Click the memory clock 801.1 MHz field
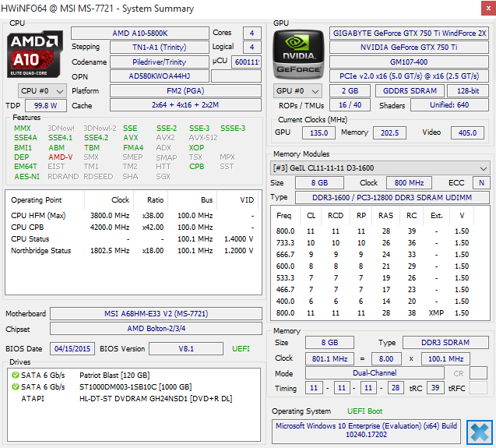 329,359
